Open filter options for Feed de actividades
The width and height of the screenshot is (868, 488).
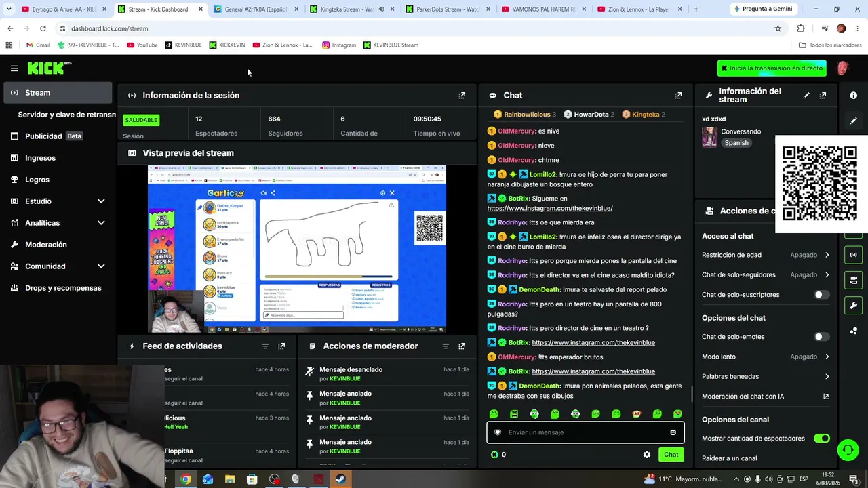265,346
